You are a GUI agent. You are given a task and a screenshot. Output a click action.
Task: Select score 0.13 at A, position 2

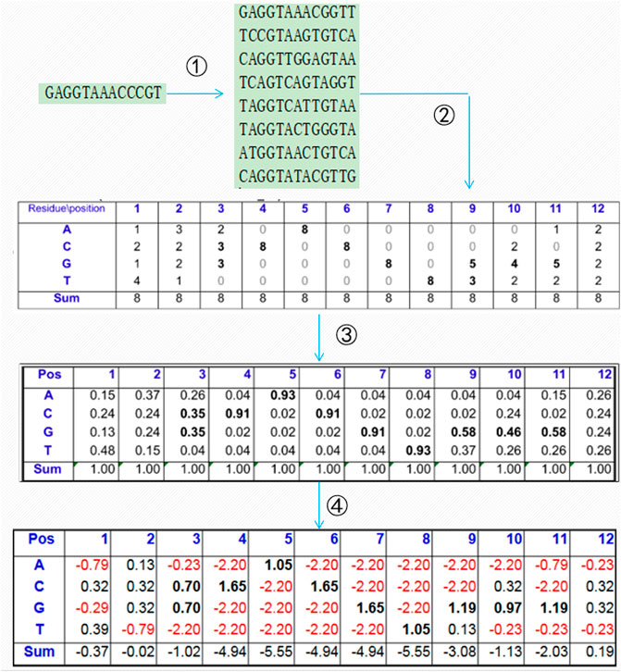pos(140,565)
